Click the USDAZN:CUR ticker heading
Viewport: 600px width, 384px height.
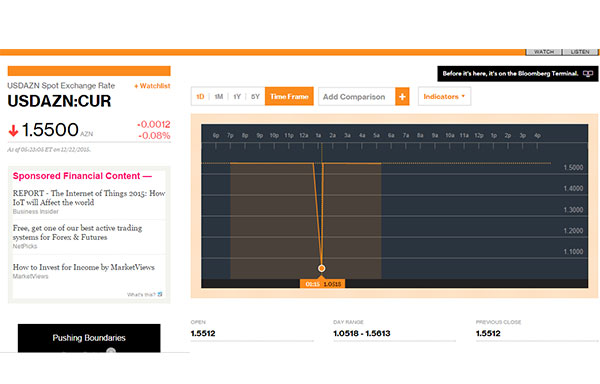[59, 101]
